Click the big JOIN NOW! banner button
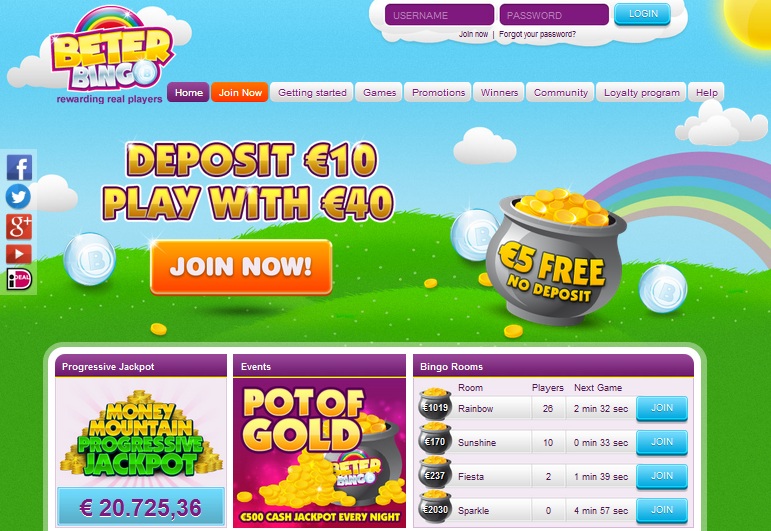 [x=241, y=267]
